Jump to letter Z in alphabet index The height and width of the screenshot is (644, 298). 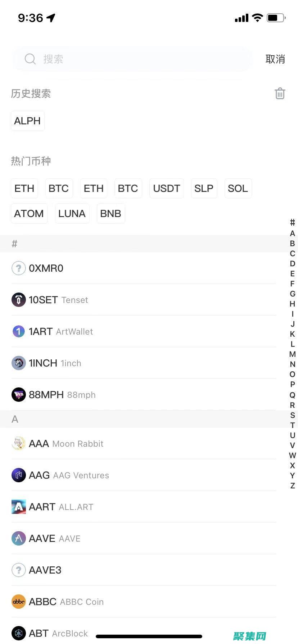click(x=293, y=486)
